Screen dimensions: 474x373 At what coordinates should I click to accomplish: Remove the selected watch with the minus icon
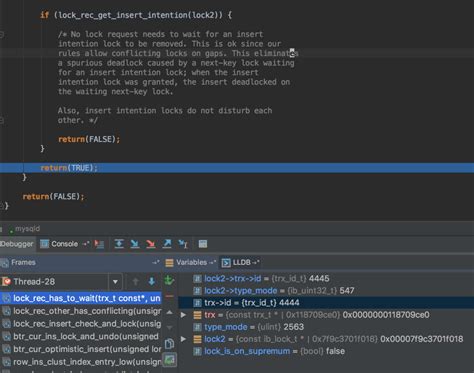point(169,296)
